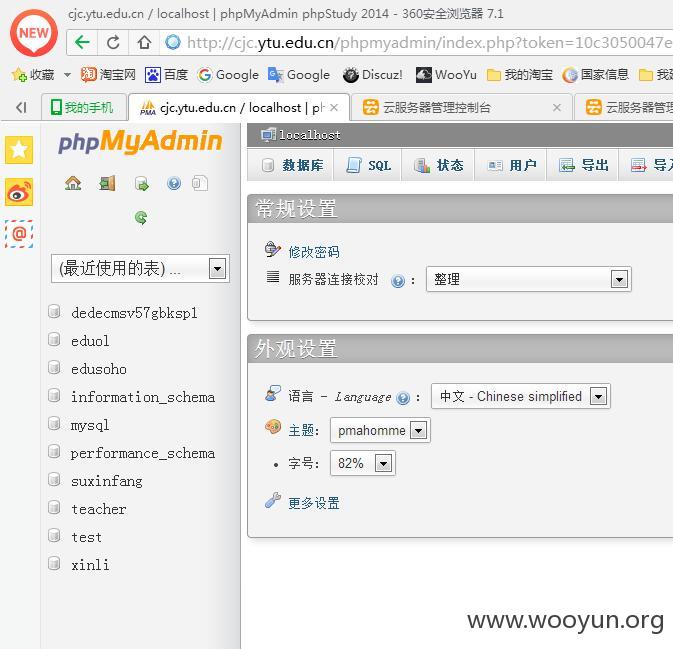Open Weibo sidebar icon
This screenshot has height=649, width=673.
tap(19, 191)
